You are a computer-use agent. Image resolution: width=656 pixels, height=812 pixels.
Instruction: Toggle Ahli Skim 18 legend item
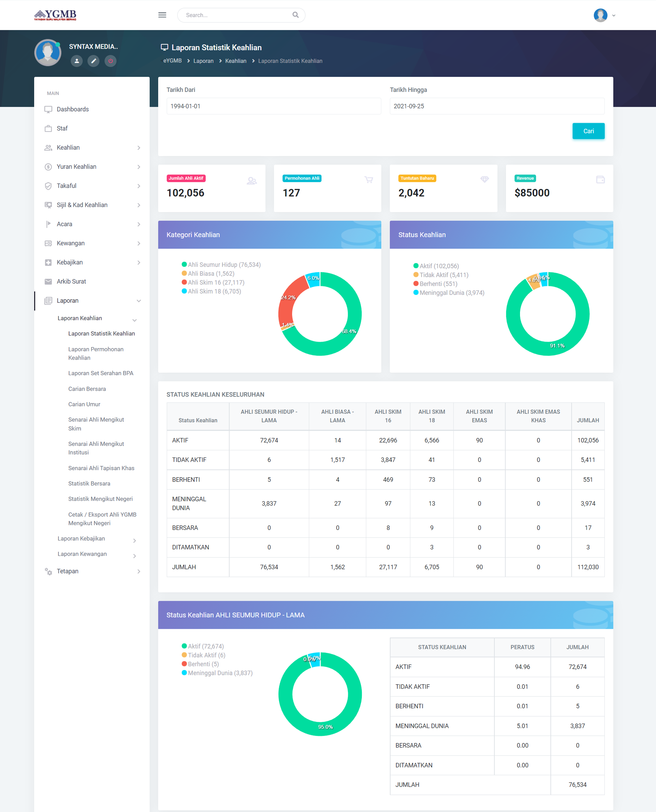point(211,291)
